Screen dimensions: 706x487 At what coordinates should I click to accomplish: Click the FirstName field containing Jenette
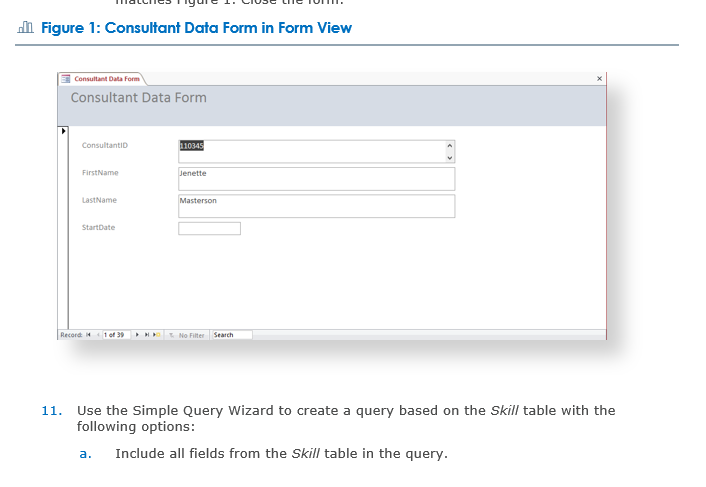pos(317,179)
